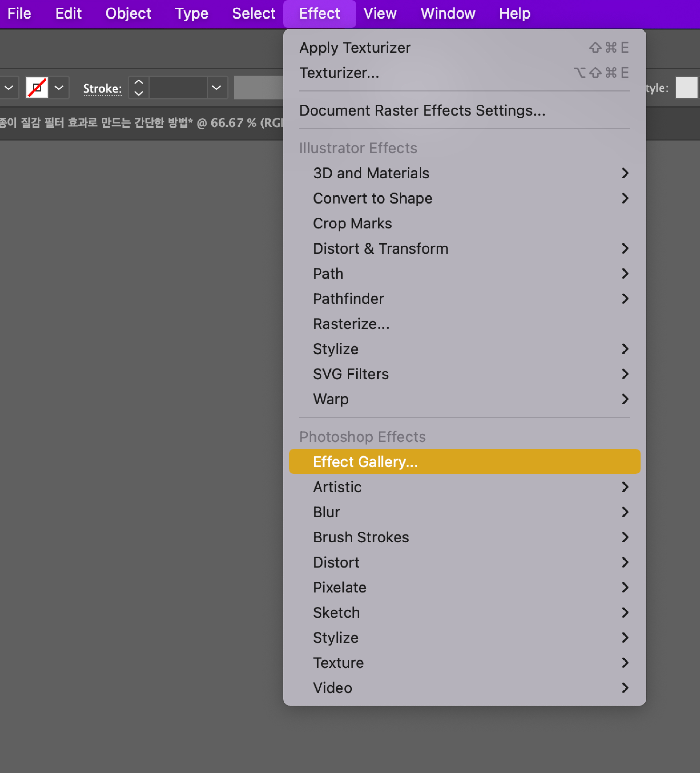Open Document Raster Effects Settings...

(x=464, y=110)
